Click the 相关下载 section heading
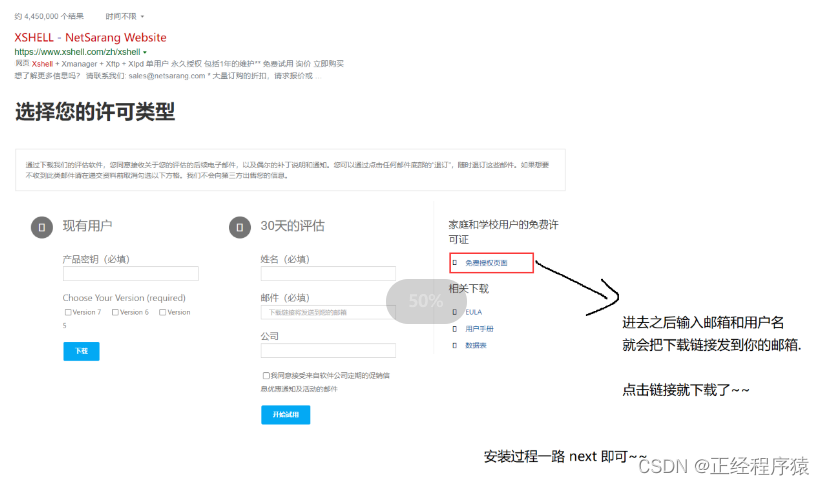825x485 pixels. [469, 289]
